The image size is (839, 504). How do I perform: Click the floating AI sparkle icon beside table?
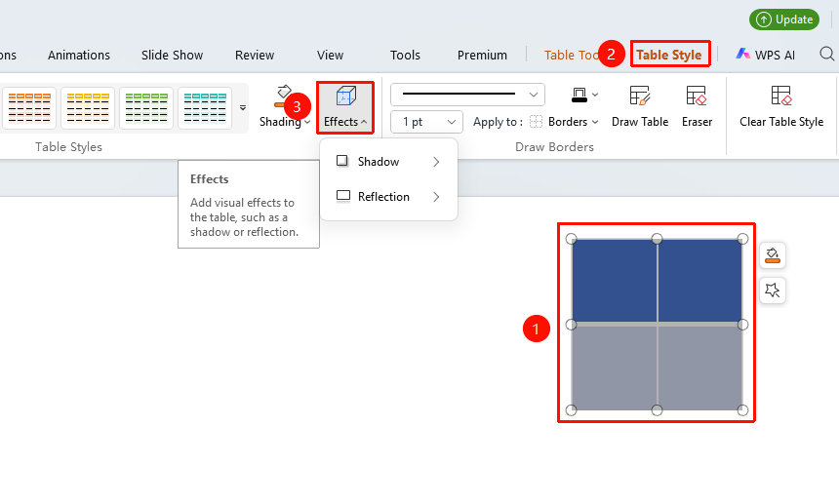click(772, 291)
